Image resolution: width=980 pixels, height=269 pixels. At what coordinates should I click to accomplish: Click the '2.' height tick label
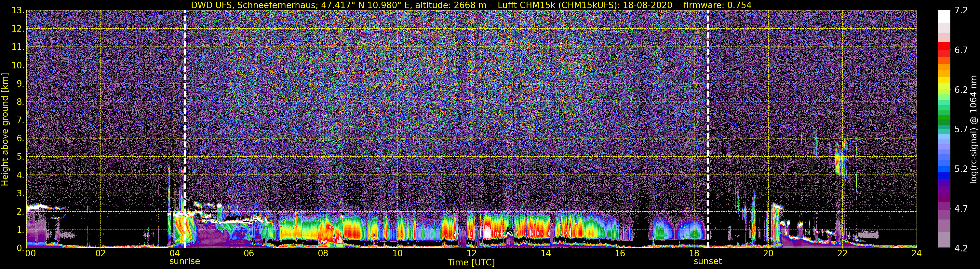click(x=20, y=212)
